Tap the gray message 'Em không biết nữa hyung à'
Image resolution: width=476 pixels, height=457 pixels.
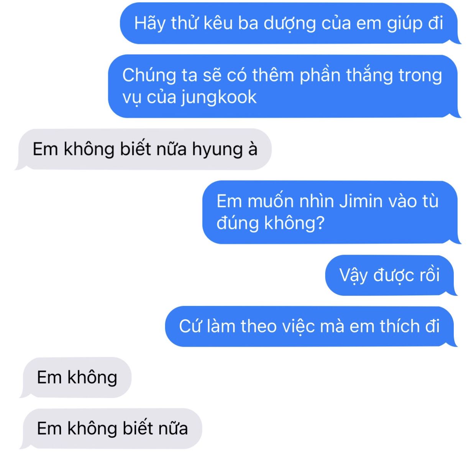(x=144, y=149)
